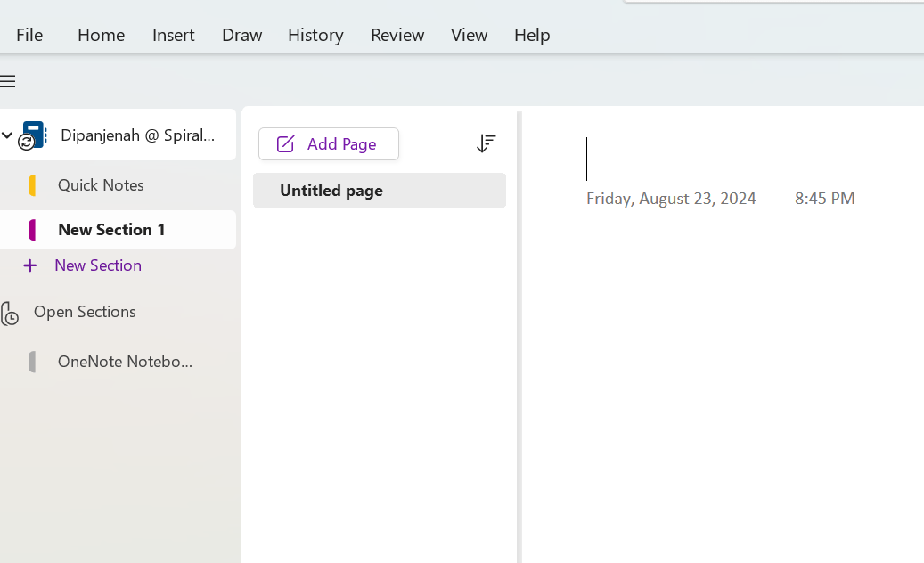The image size is (924, 563).
Task: Select the History tab
Action: coord(315,36)
